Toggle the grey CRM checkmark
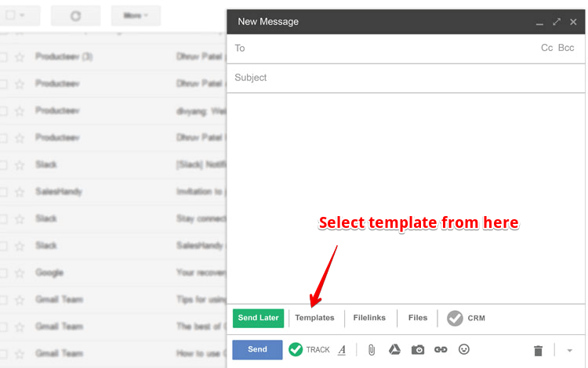The image size is (588, 368). [455, 318]
